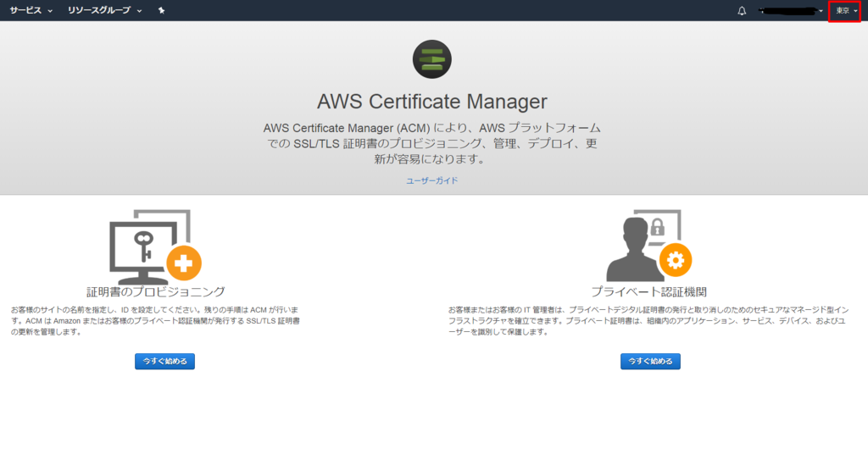The height and width of the screenshot is (454, 868).
Task: Open the サービス menu
Action: pyautogui.click(x=31, y=10)
